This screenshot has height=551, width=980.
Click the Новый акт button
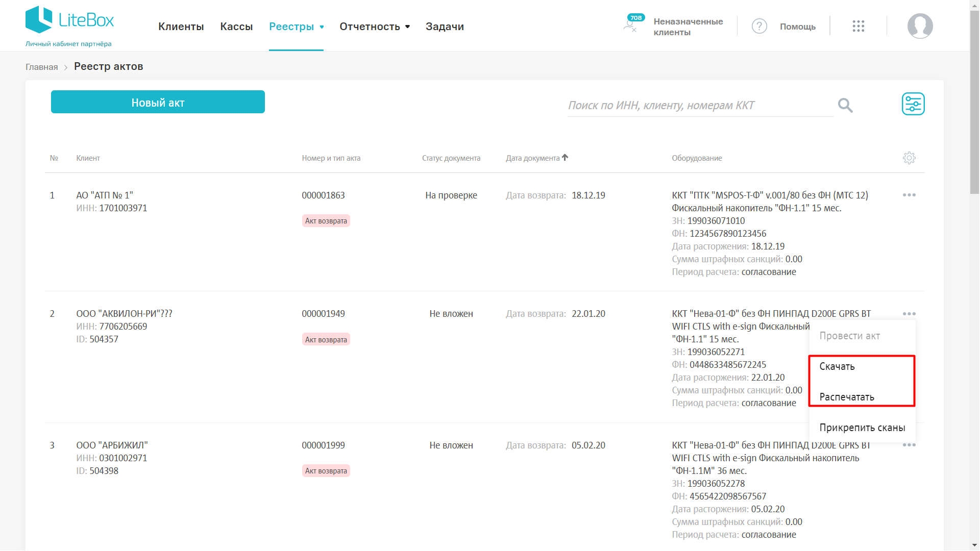[158, 102]
